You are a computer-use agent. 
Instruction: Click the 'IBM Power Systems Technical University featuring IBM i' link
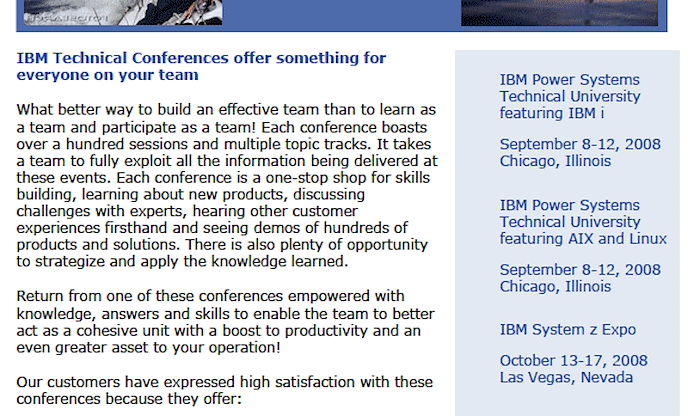tap(570, 96)
